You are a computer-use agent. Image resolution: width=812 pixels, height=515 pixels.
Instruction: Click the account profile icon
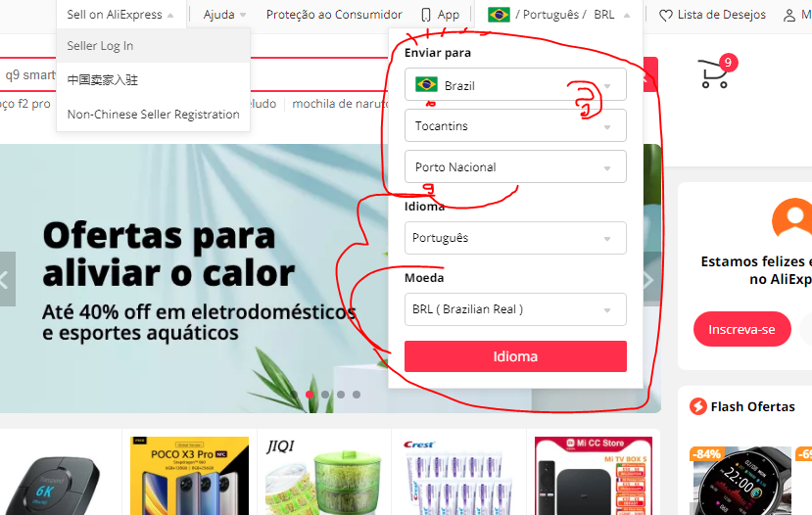pos(788,15)
